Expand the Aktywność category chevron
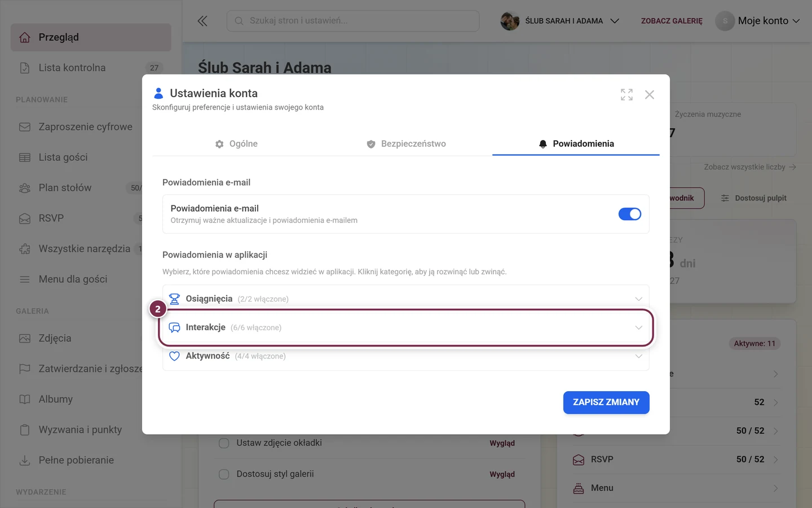 point(638,356)
